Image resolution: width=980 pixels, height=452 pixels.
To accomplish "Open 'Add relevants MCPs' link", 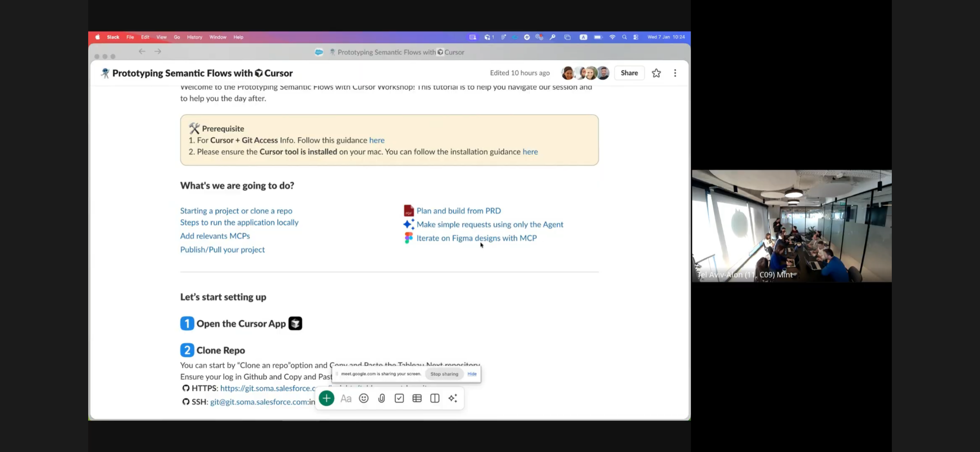I will (215, 236).
